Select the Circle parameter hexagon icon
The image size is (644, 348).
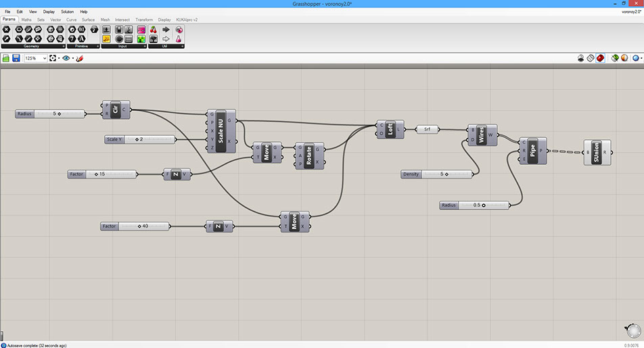(x=18, y=30)
